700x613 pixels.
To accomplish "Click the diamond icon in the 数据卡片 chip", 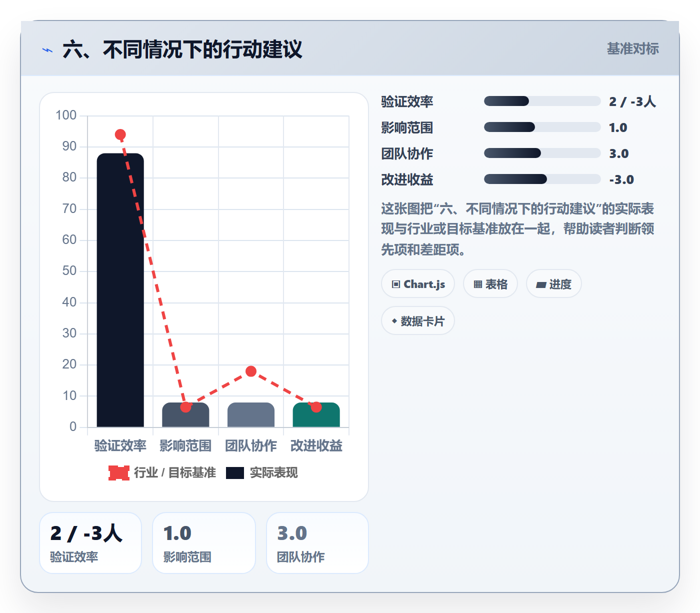I will pos(394,321).
